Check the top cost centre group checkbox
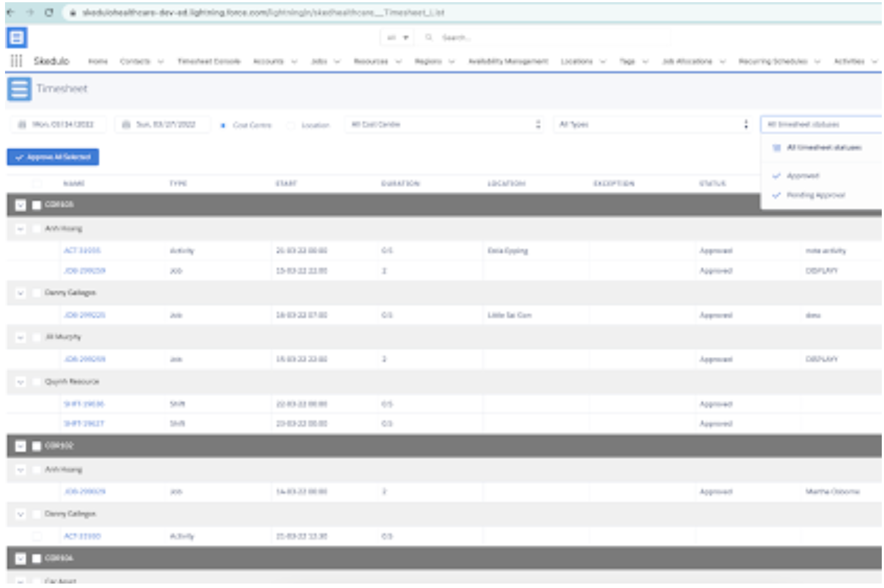884x588 pixels. click(37, 205)
